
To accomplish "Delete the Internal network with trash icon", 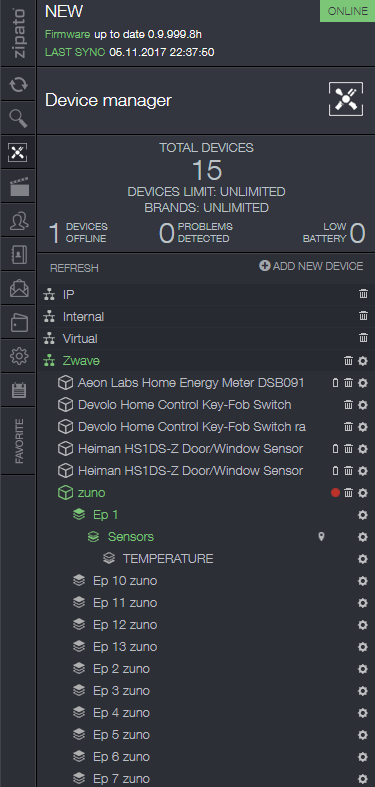I will click(x=363, y=316).
